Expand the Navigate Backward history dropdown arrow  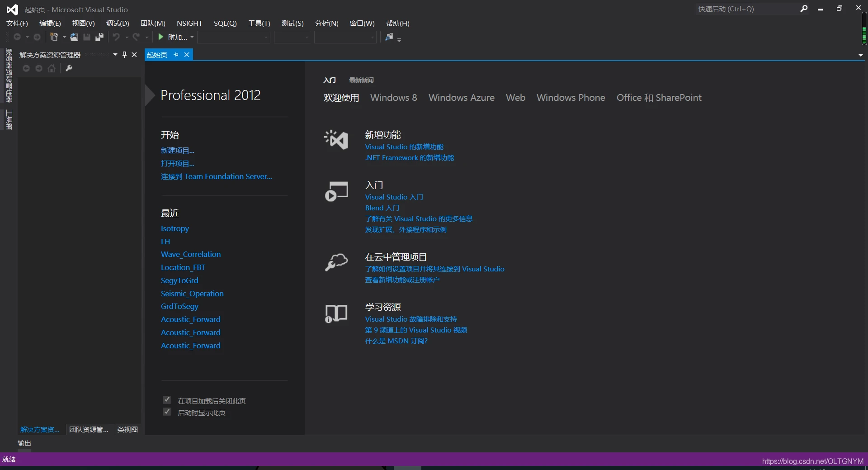click(x=27, y=37)
